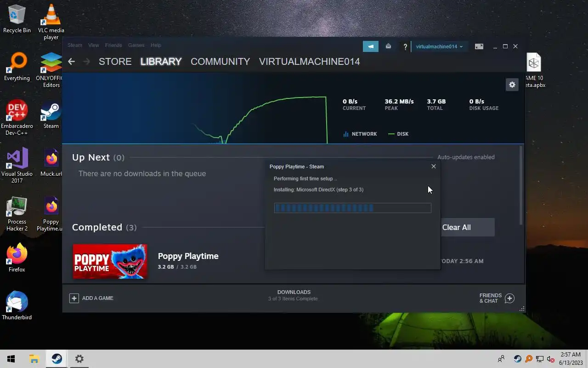
Task: Click the muted volume tray icon
Action: [551, 359]
